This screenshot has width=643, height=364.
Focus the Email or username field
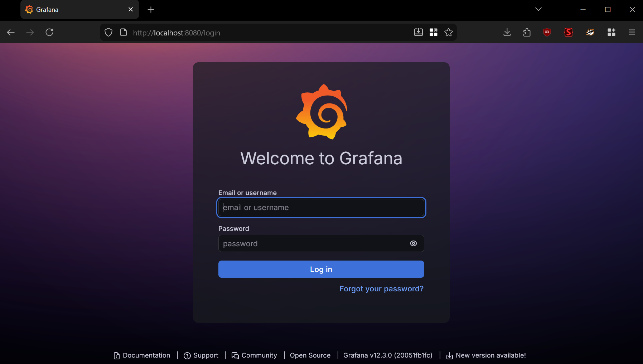(x=321, y=208)
